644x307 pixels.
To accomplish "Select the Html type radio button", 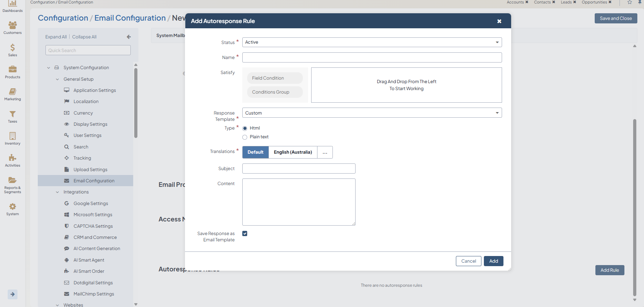I will pyautogui.click(x=245, y=129).
